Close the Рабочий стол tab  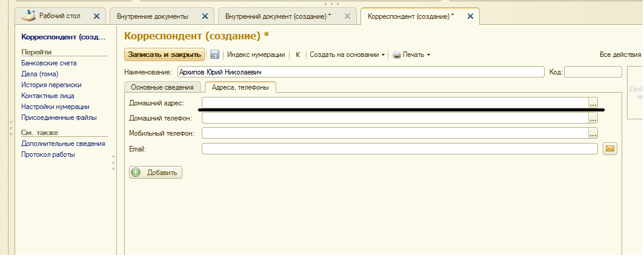pos(97,16)
